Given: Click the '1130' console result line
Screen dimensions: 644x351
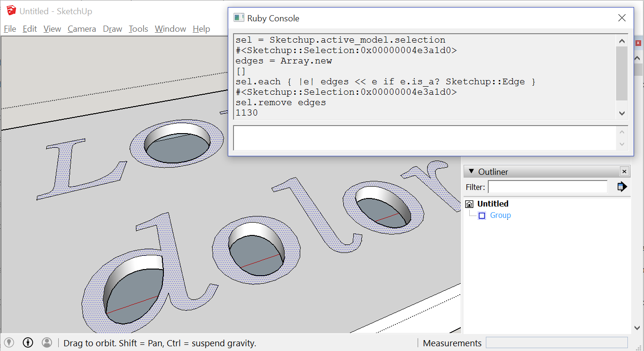Looking at the screenshot, I should [x=247, y=113].
